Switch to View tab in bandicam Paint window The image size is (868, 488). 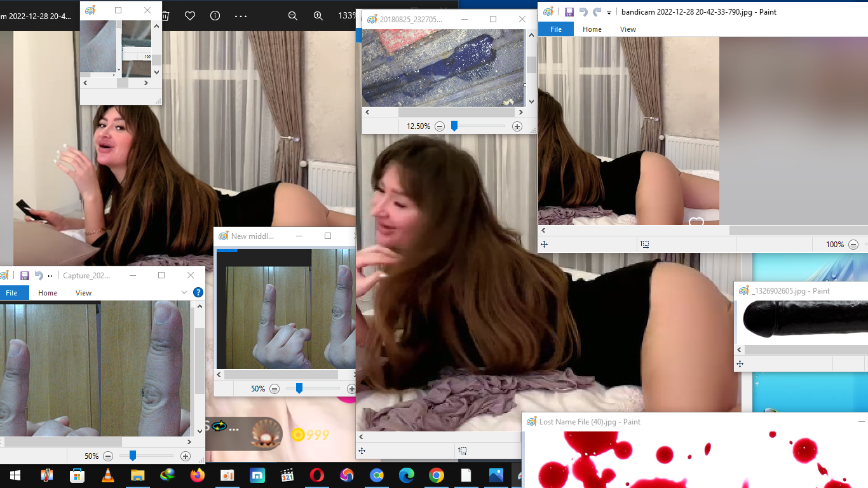(x=628, y=29)
